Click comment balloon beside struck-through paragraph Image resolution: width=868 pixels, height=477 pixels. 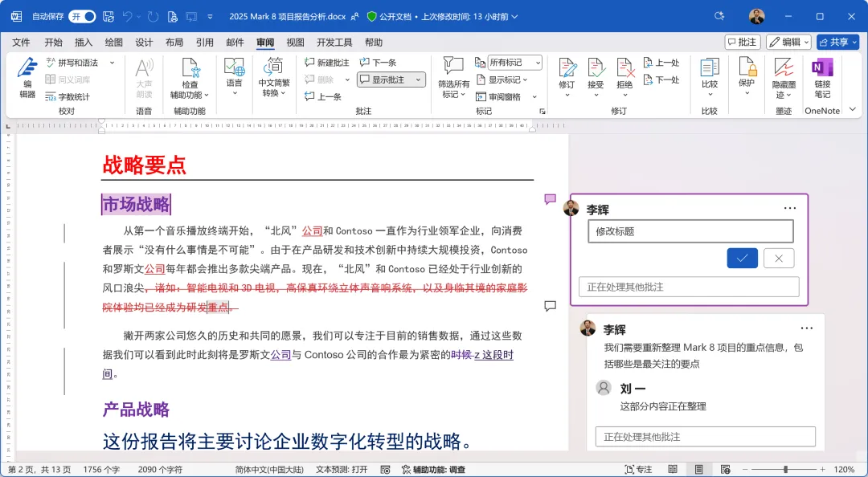[x=550, y=306]
